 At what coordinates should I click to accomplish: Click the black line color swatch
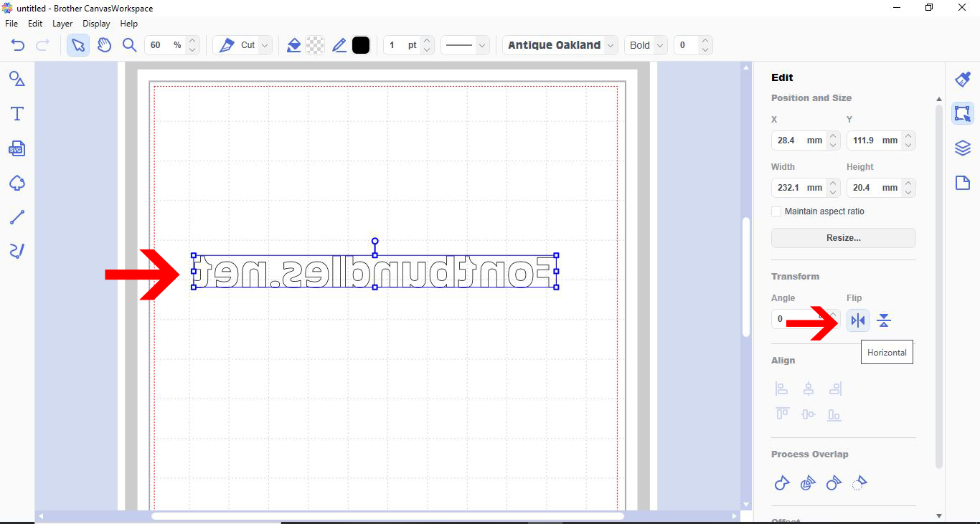361,45
